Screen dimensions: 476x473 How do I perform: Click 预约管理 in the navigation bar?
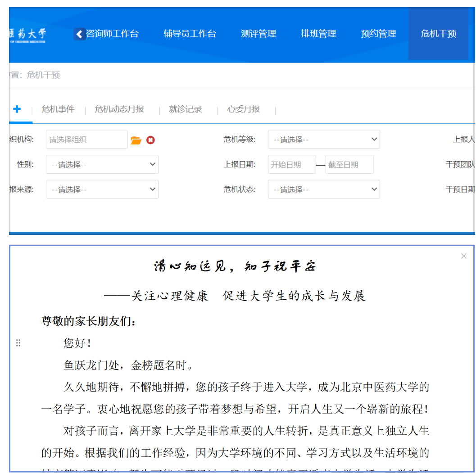pos(378,34)
